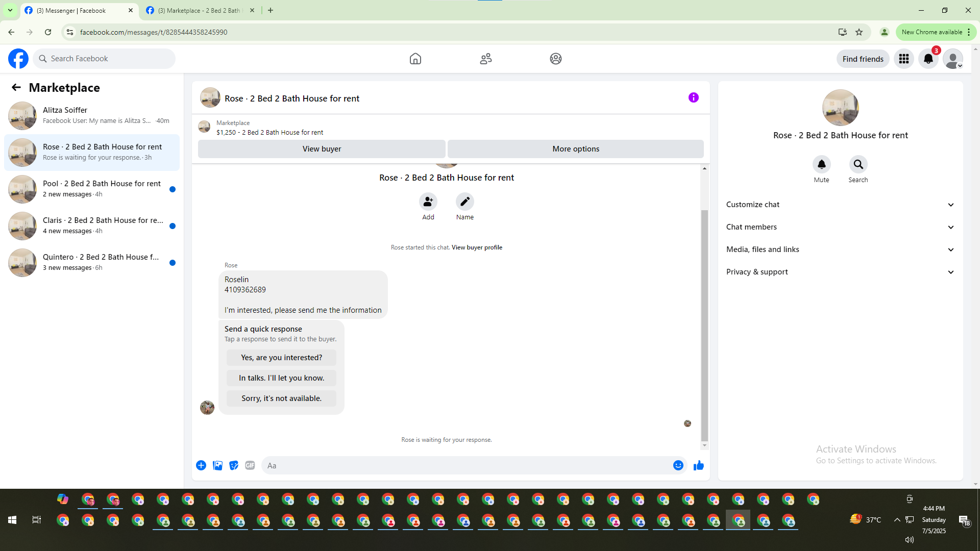Click the thumbs-up like send icon
The image size is (980, 551).
tap(699, 465)
